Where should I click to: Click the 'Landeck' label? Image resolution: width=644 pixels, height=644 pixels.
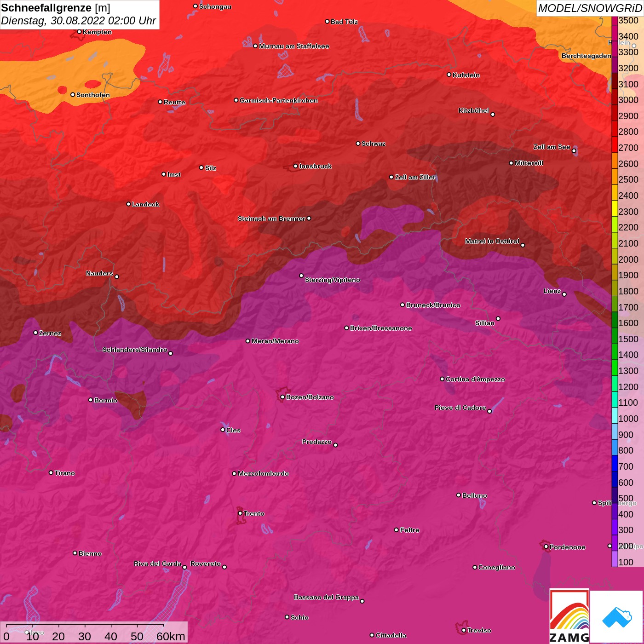145,204
